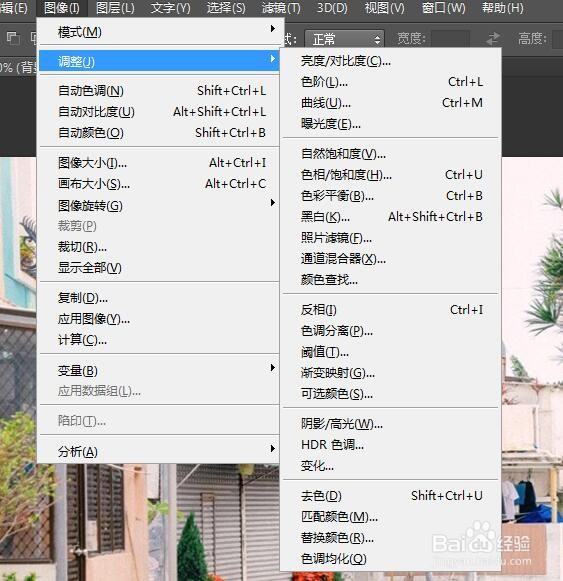This screenshot has height=581, width=563.
Task: Open 色相/饱和度(H) adjustment
Action: coord(390,175)
